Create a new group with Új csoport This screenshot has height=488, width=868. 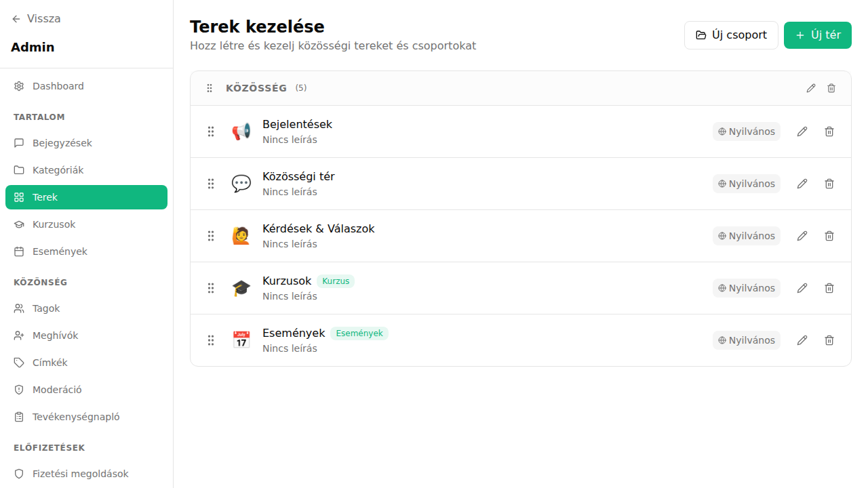tap(731, 35)
